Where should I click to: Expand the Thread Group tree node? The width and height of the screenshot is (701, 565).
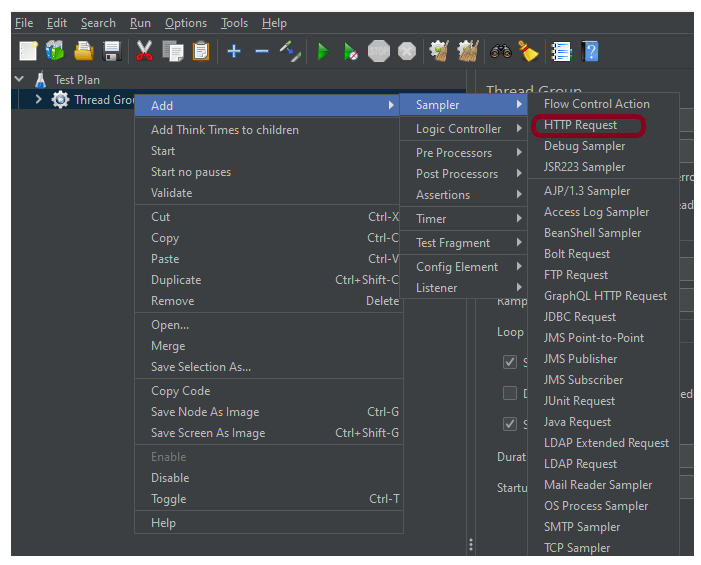pyautogui.click(x=38, y=100)
